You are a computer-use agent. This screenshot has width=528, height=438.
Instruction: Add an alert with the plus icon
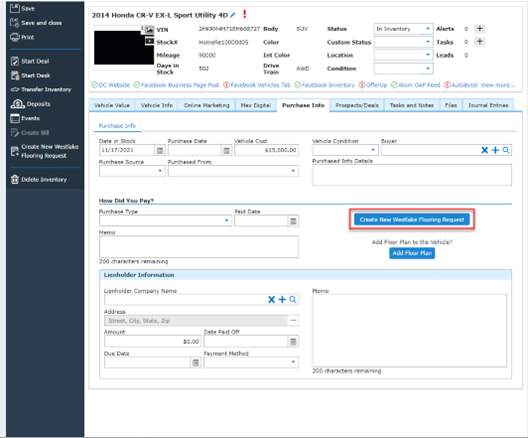pos(480,29)
